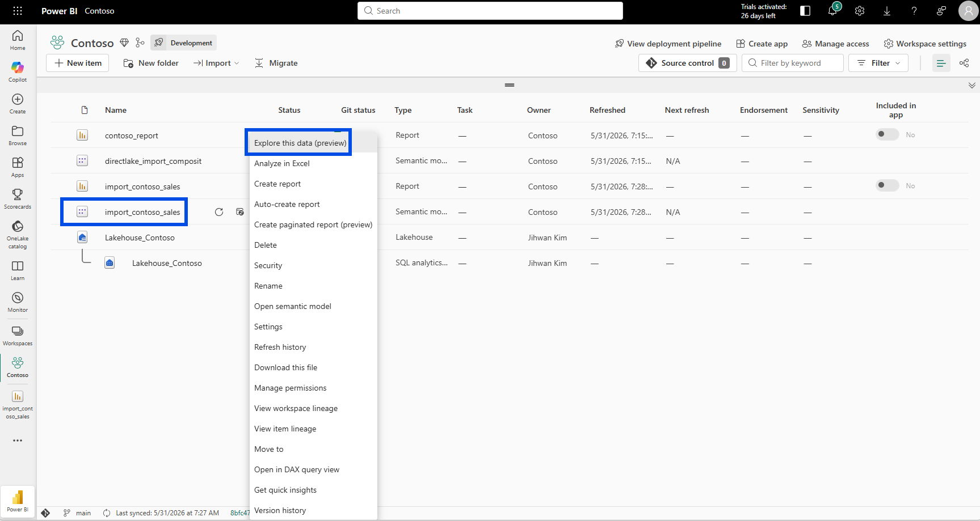This screenshot has height=521, width=980.
Task: Click Manage access
Action: click(836, 44)
